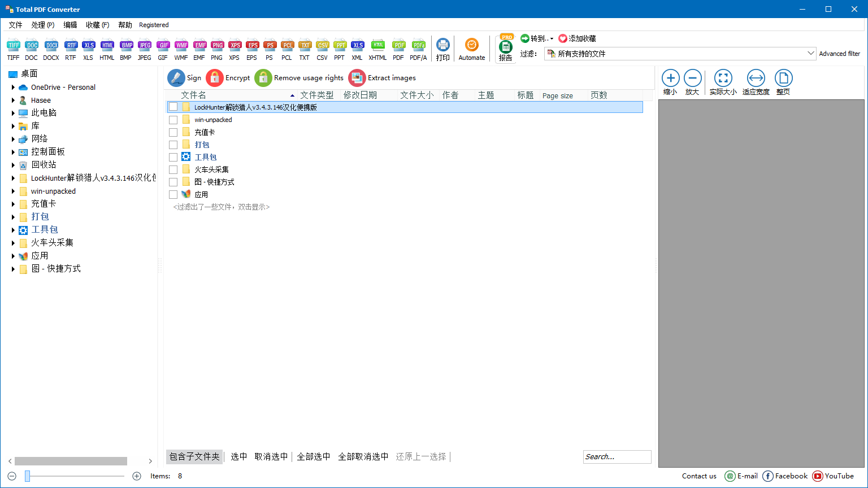Tick the win-unpacked row checkbox
Screen dimensions: 868x488
pyautogui.click(x=173, y=120)
